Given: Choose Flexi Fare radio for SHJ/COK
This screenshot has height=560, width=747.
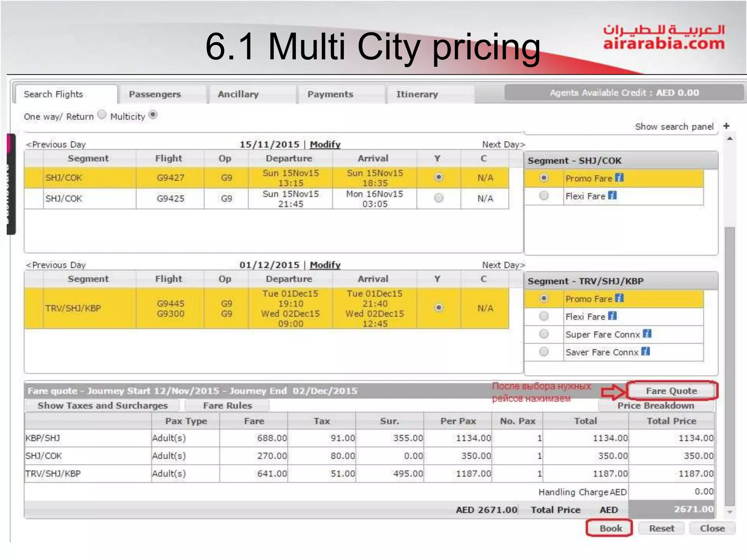Looking at the screenshot, I should coord(544,196).
